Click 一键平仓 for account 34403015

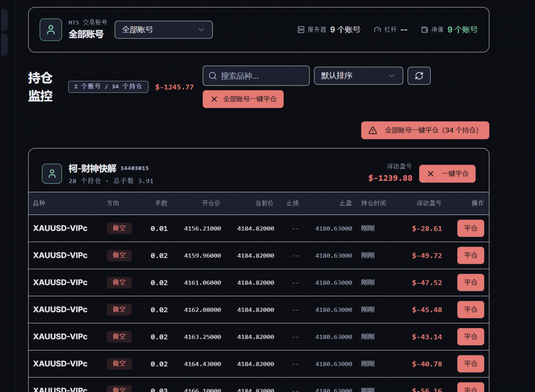447,174
